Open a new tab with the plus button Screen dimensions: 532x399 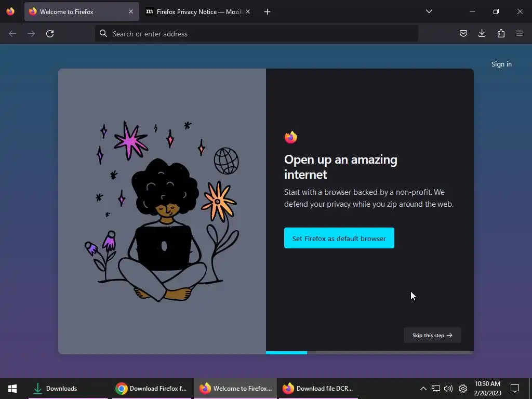(268, 12)
